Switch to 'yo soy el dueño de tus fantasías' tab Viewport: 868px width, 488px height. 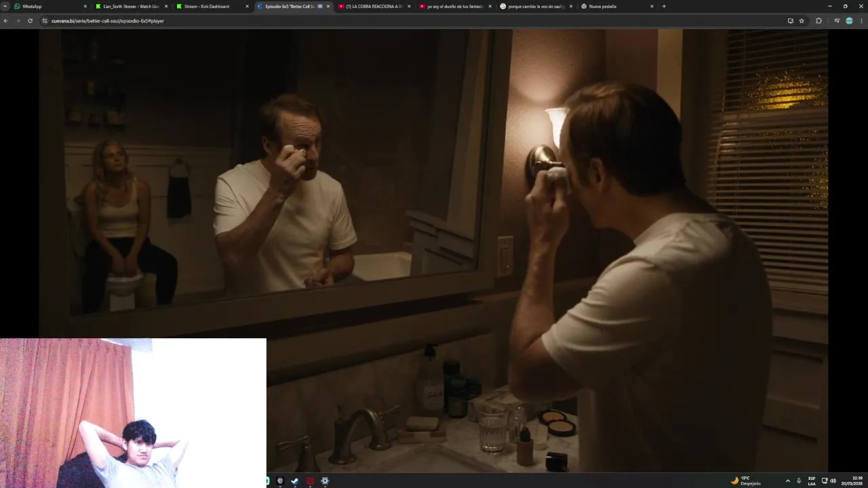(x=454, y=6)
